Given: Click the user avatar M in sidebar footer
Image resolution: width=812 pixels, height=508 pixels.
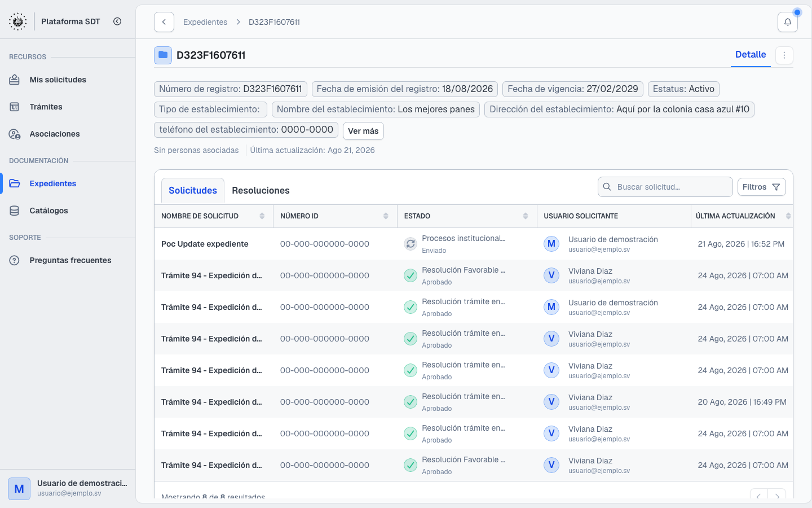Looking at the screenshot, I should coord(19,489).
